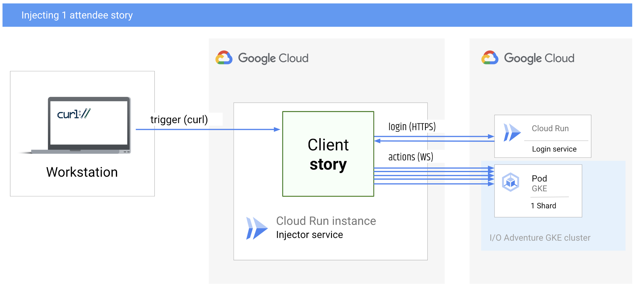Viewport: 644px width, 293px height.
Task: Click the curl:// logo on the laptop screen
Action: (x=74, y=114)
